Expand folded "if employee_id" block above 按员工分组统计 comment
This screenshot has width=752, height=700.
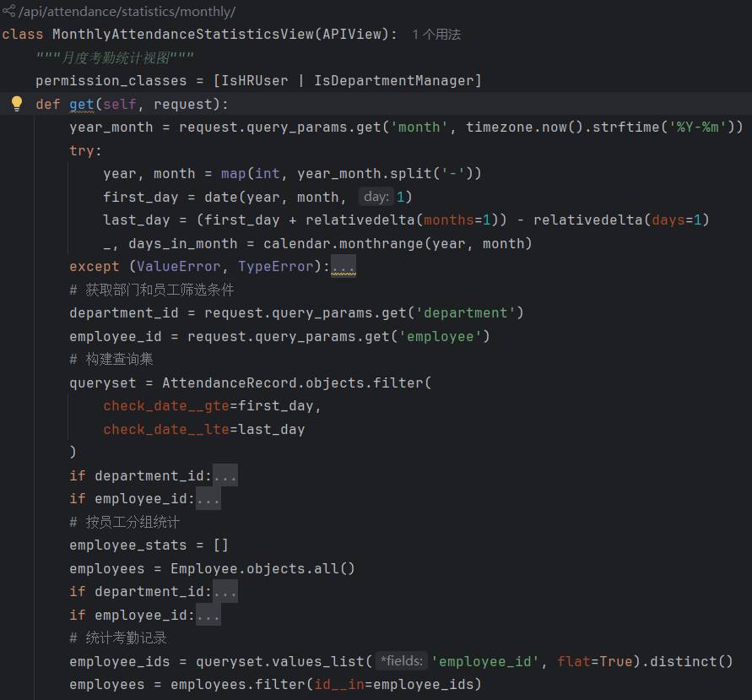208,499
